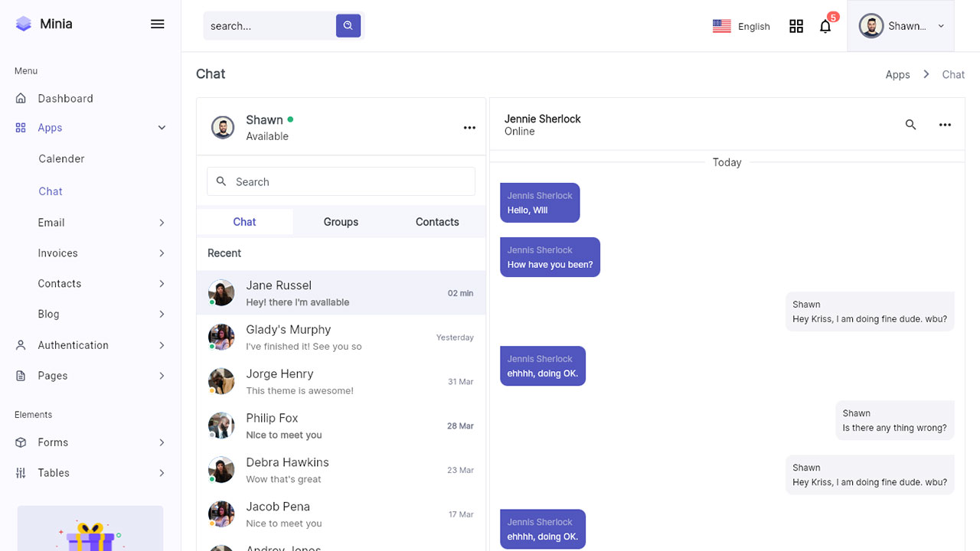Click the search magnifier in Jennie Sherlock's chat header
980x551 pixels.
pos(910,124)
